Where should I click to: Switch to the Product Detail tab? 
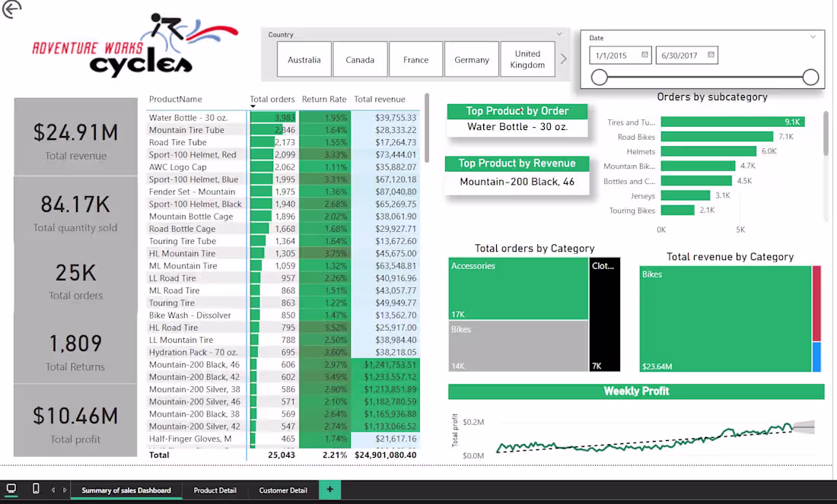click(x=215, y=490)
